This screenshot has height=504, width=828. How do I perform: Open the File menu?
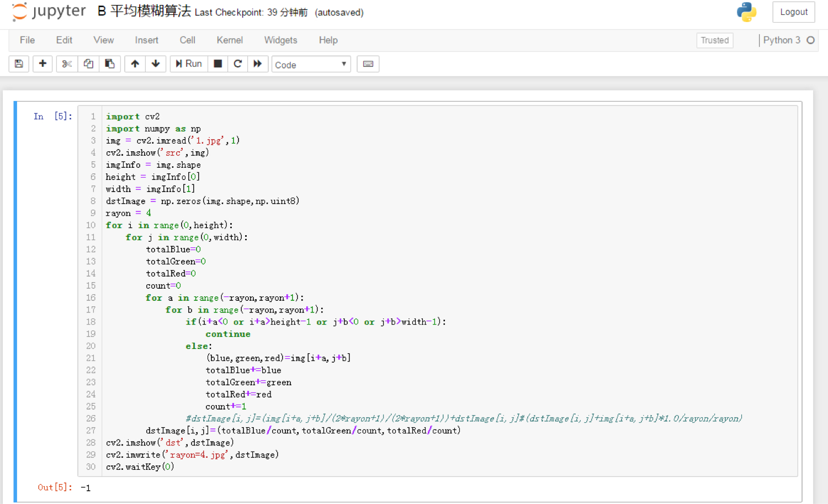(27, 40)
